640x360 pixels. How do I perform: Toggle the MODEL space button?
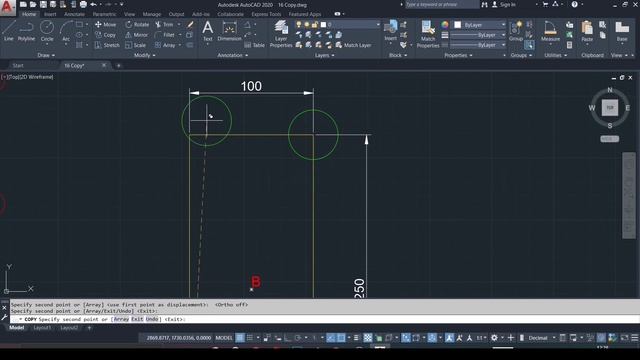pyautogui.click(x=224, y=338)
